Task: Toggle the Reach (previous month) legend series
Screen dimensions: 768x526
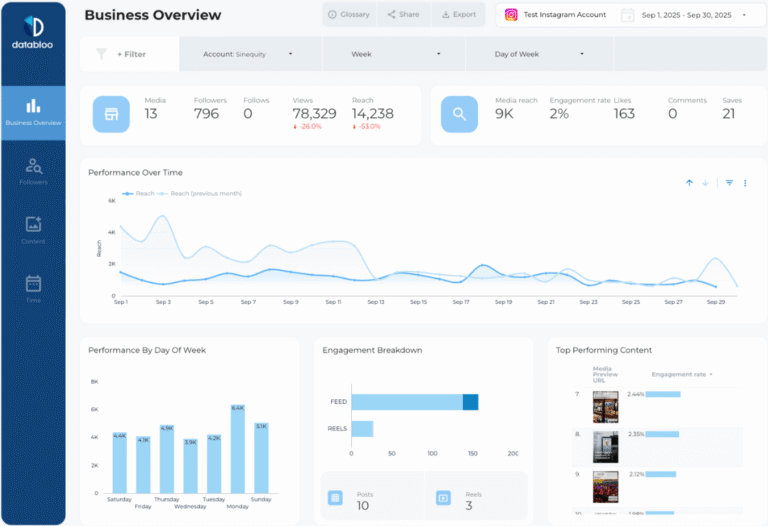Action: point(199,193)
